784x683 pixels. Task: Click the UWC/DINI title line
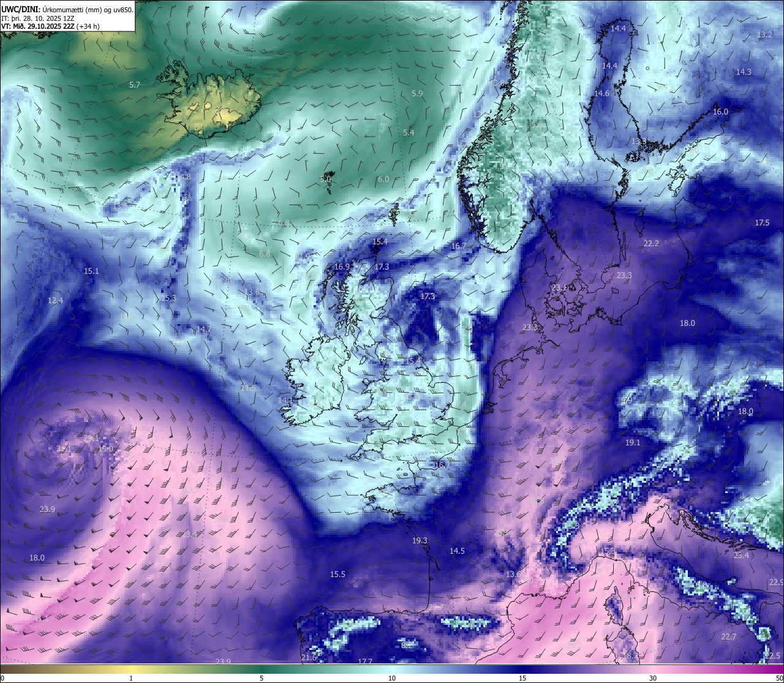click(x=67, y=10)
